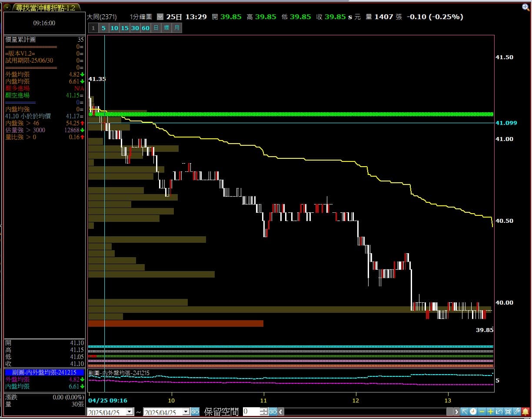Click the undo curved arrow icon
The width and height of the screenshot is (532, 419).
499,412
